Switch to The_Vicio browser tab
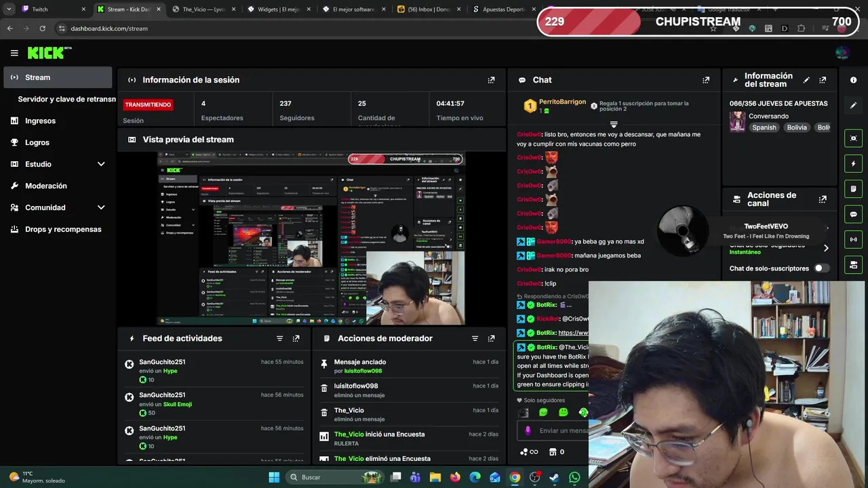The width and height of the screenshot is (868, 488). point(204,9)
